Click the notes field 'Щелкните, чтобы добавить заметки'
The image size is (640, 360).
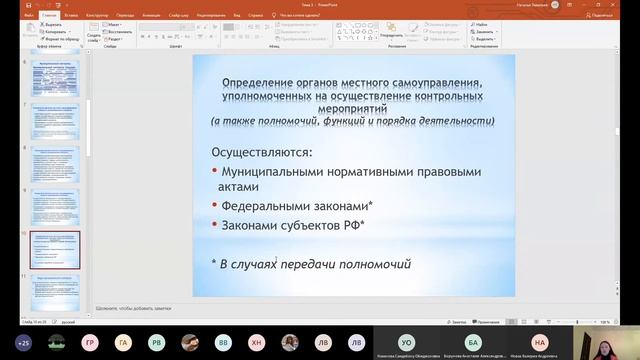pyautogui.click(x=133, y=309)
